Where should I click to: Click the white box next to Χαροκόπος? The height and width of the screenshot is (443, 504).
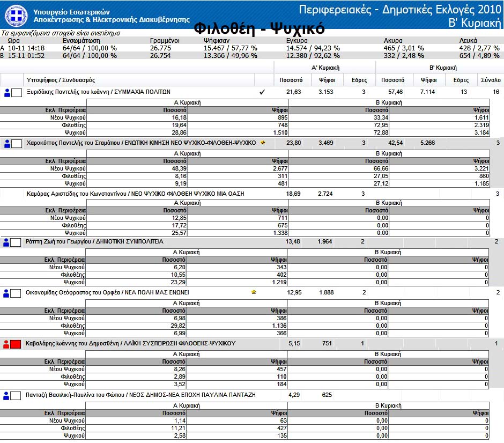(17, 144)
